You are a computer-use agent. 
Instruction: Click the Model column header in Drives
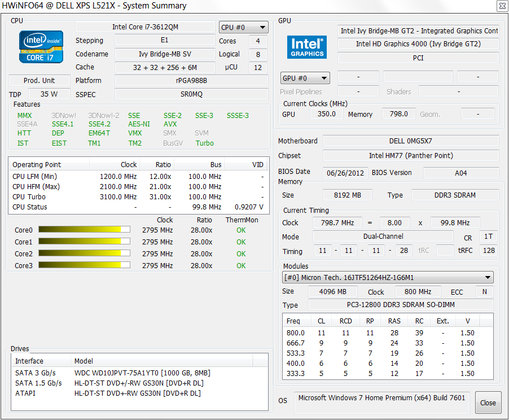point(161,361)
